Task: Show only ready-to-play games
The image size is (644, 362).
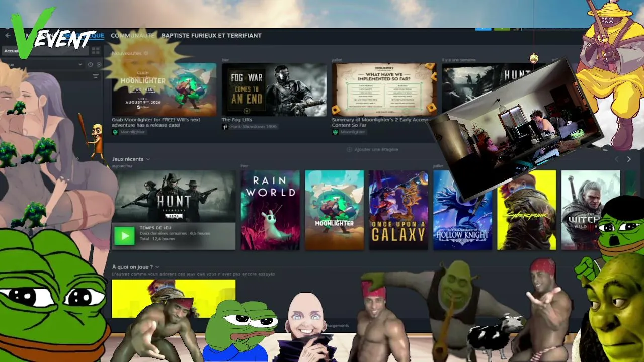Action: tap(99, 64)
